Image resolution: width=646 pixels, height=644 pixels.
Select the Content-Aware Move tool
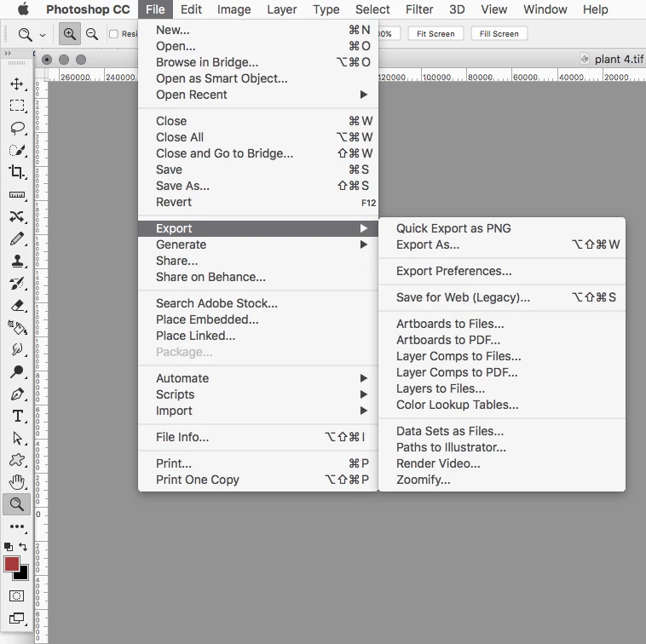tap(17, 216)
